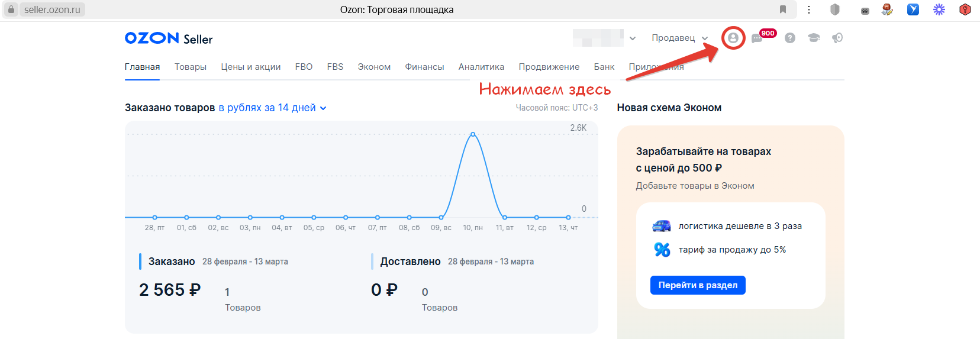
Task: Click the OZON Seller logo
Action: [169, 38]
